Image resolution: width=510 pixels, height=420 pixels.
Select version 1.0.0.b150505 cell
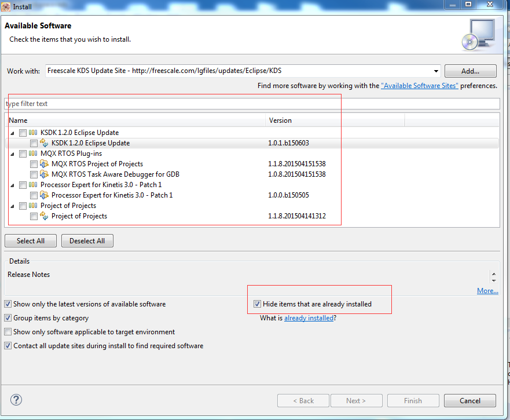point(288,195)
